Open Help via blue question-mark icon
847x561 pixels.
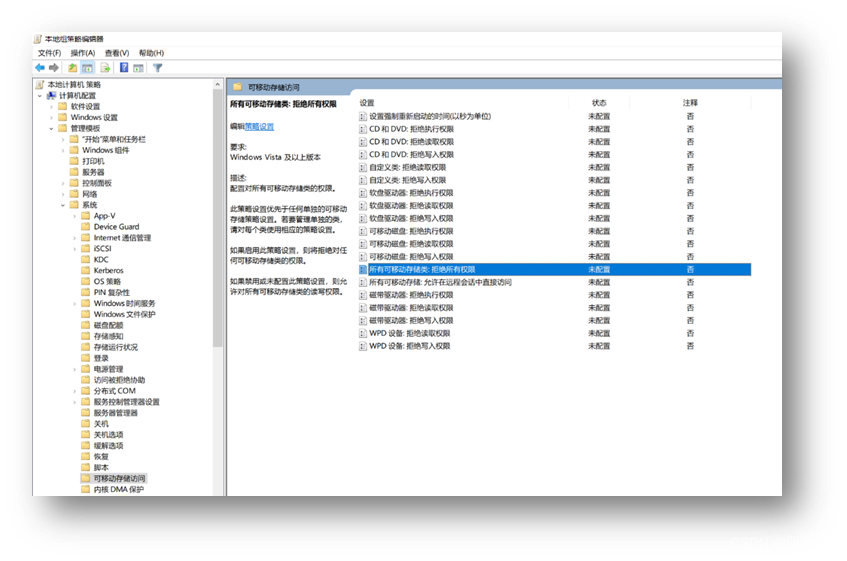point(124,67)
